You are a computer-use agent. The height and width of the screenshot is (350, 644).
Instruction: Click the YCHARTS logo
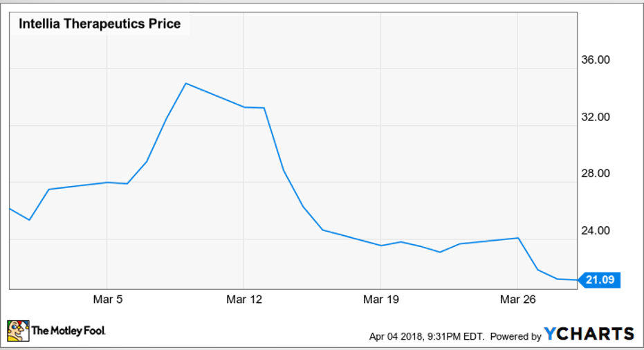[588, 334]
